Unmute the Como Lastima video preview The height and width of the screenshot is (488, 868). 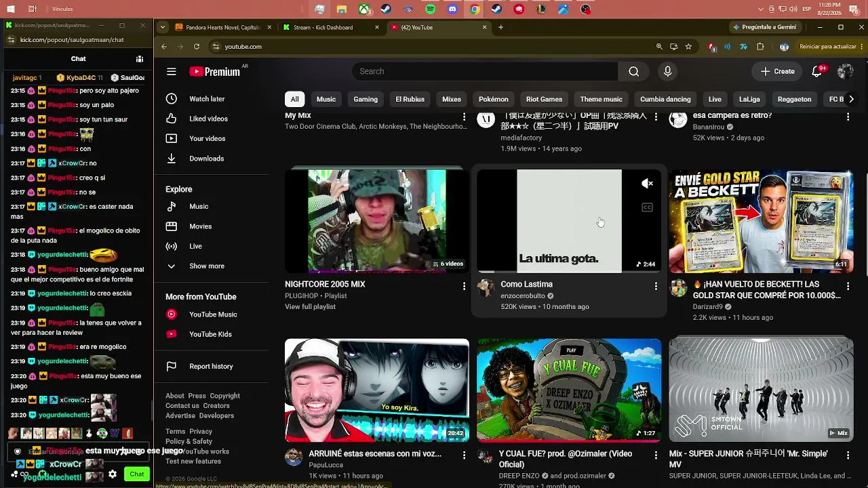point(648,184)
